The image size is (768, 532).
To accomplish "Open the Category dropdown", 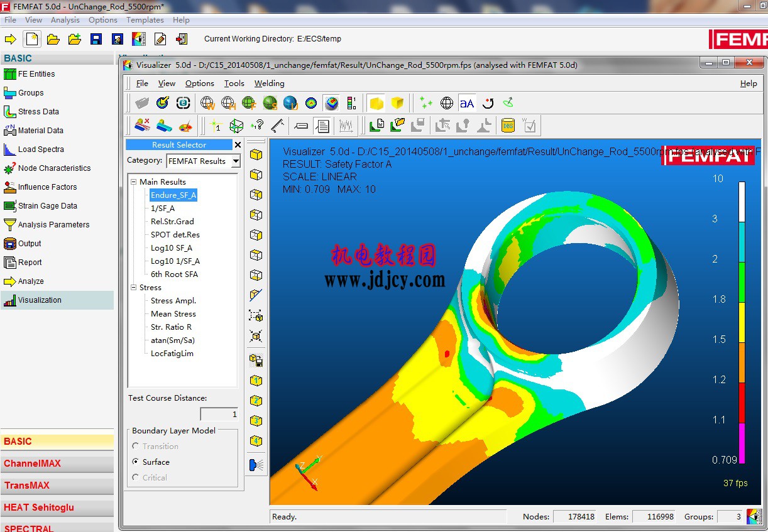I will click(235, 161).
